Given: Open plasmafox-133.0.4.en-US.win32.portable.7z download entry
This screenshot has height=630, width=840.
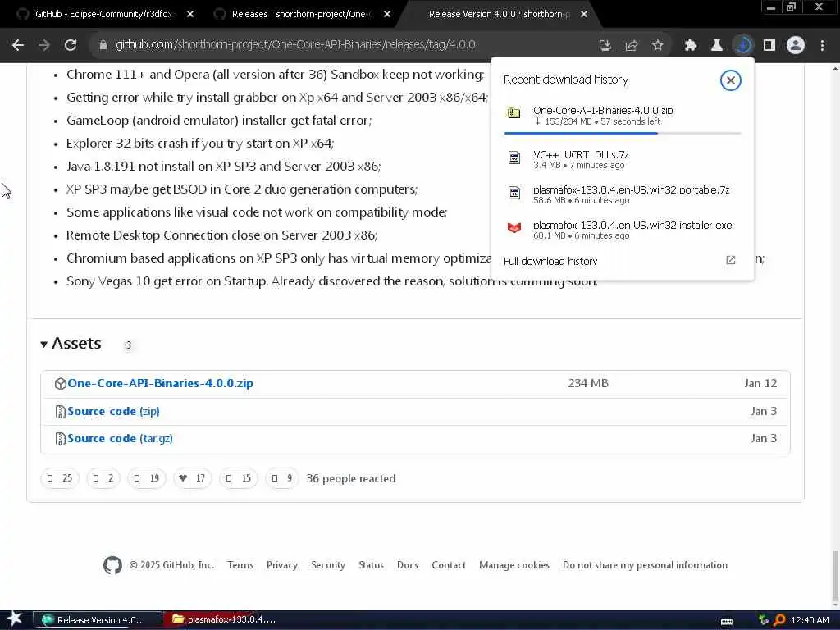Looking at the screenshot, I should [622, 194].
